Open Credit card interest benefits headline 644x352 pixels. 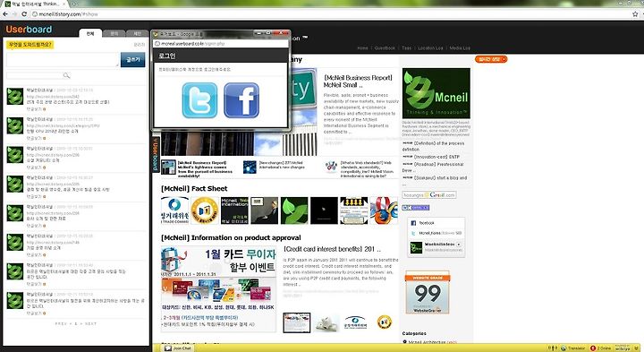[332, 249]
